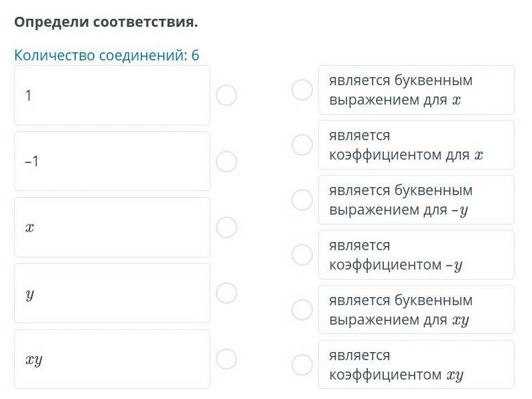Screen dimensions: 532x399
Task: Select circle for 'буквенным выражением для x'
Action: [x=302, y=90]
